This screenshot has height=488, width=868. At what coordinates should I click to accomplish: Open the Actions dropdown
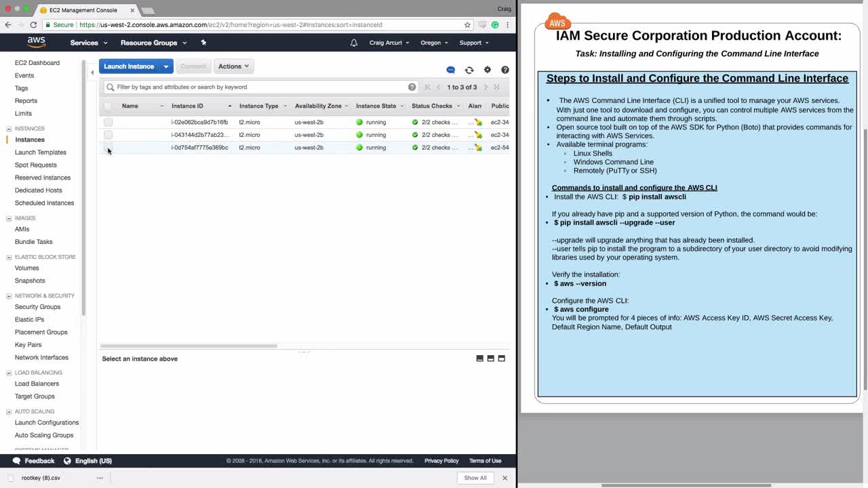tap(233, 66)
